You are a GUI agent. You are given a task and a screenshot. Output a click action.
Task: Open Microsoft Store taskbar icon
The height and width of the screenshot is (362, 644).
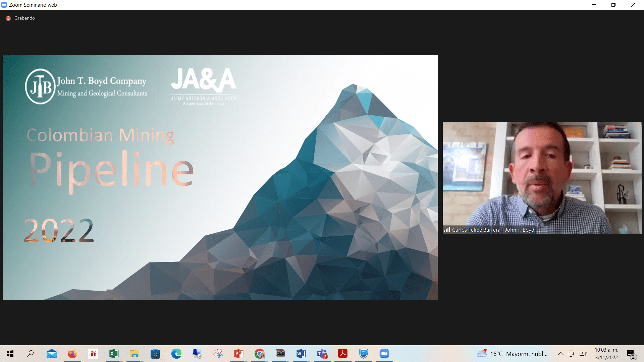(x=155, y=354)
